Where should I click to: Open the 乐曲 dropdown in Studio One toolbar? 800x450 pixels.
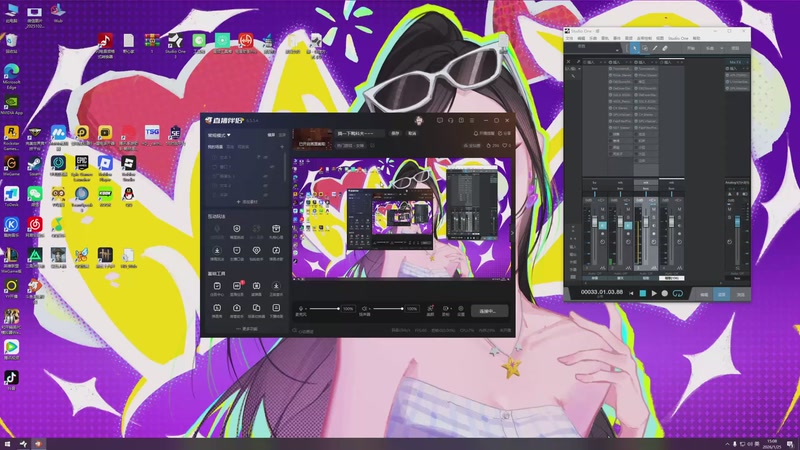[721, 48]
